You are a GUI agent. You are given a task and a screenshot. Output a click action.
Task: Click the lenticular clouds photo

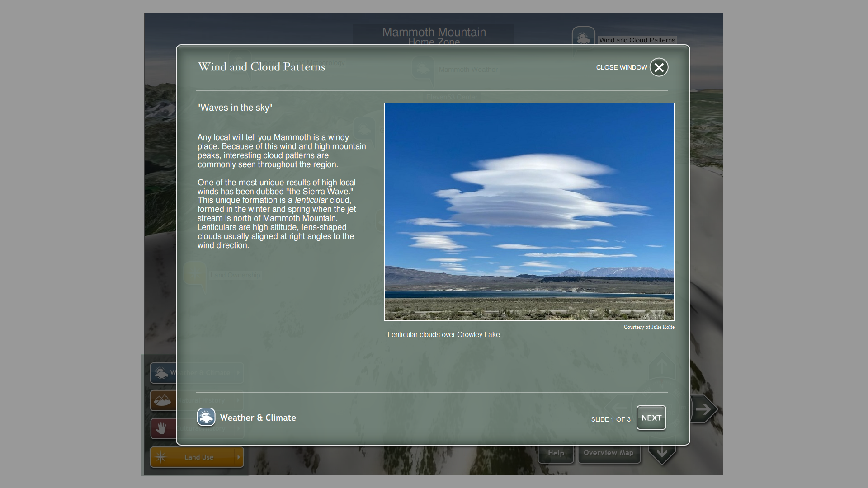(529, 211)
